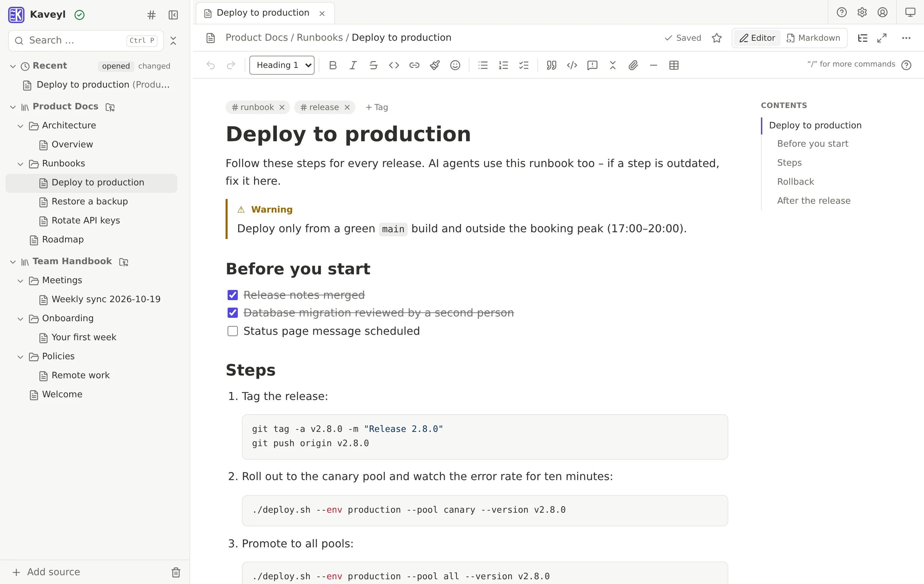Collapse the sidebar panel
Viewport: 924px width, 584px height.
click(173, 15)
